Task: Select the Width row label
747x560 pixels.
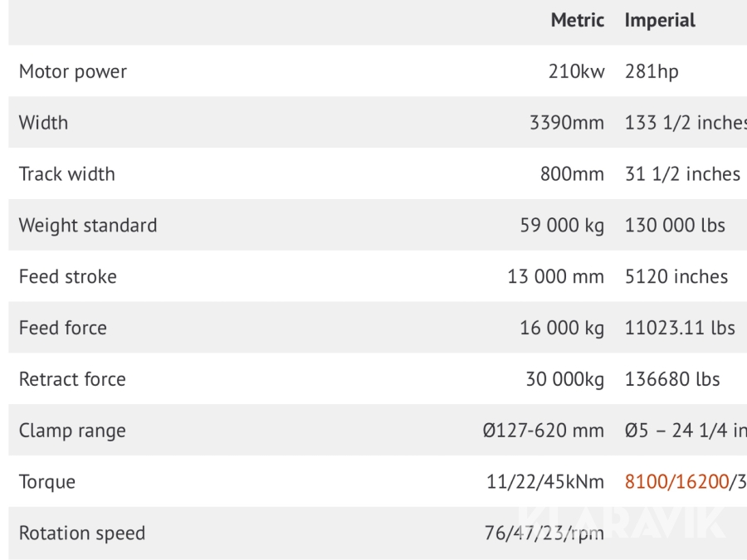Action: point(44,123)
